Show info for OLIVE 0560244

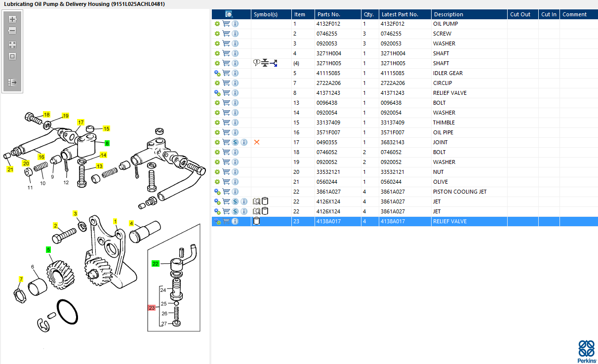click(x=235, y=182)
